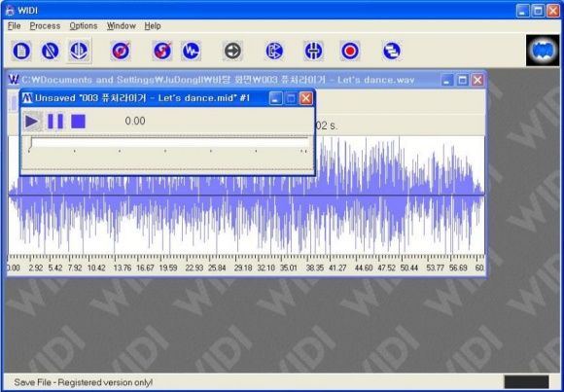This screenshot has height=392, width=564.
Task: Click the 38.35 mark on time ruler
Action: pyautogui.click(x=315, y=268)
